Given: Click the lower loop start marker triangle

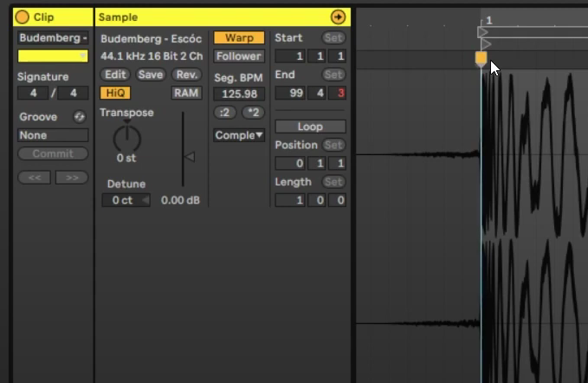Looking at the screenshot, I should coord(486,44).
